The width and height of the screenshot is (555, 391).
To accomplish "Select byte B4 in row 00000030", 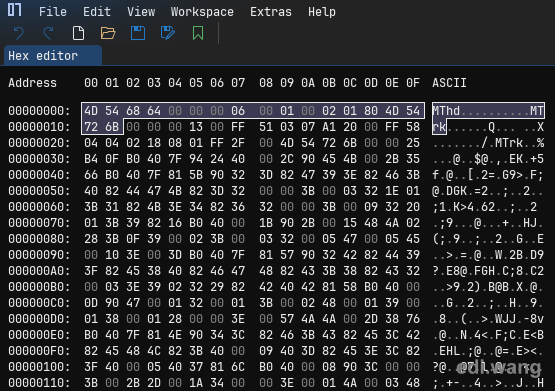I will [x=91, y=159].
